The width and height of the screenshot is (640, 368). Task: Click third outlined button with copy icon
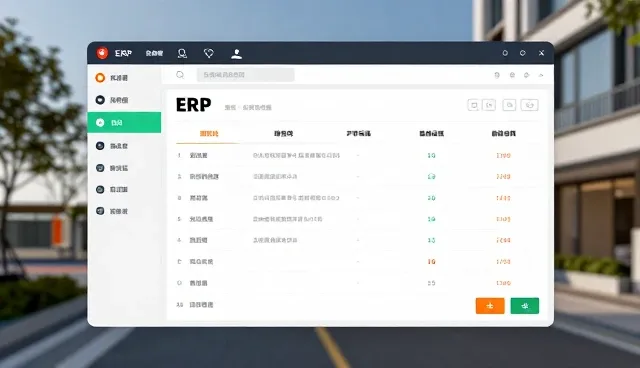509,105
